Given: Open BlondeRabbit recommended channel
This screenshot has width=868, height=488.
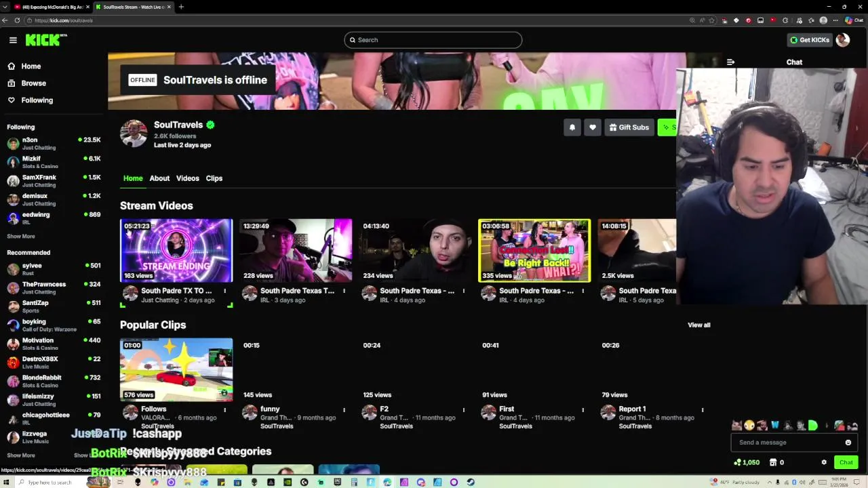Looking at the screenshot, I should [x=54, y=381].
